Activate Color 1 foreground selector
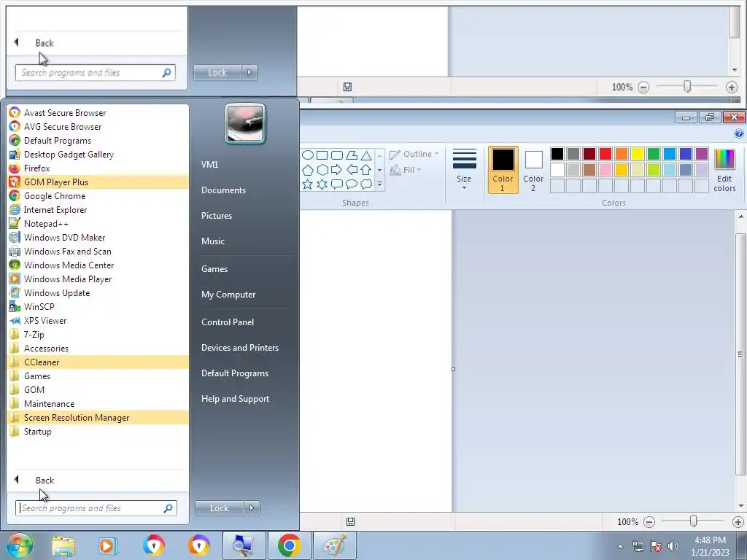747x560 pixels. click(503, 170)
